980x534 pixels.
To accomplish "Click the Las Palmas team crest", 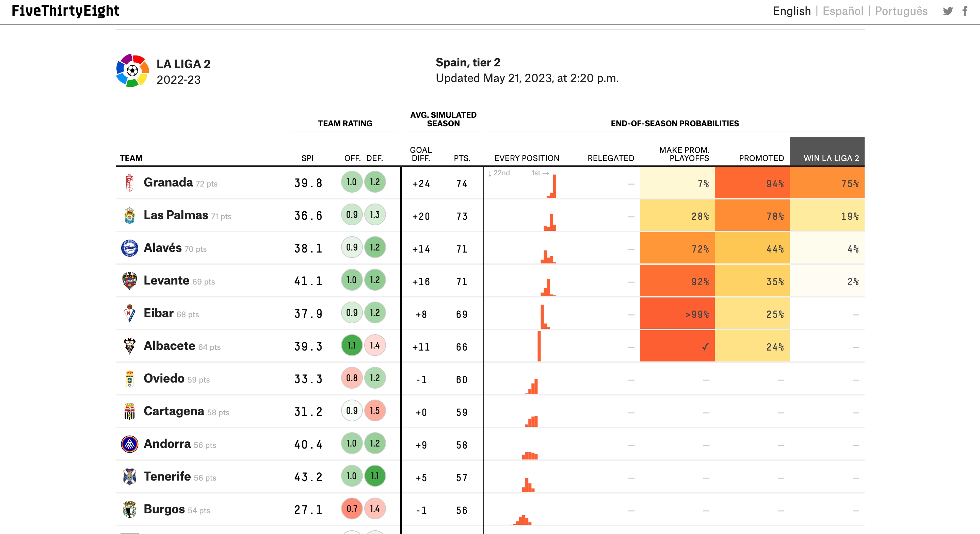I will [130, 216].
